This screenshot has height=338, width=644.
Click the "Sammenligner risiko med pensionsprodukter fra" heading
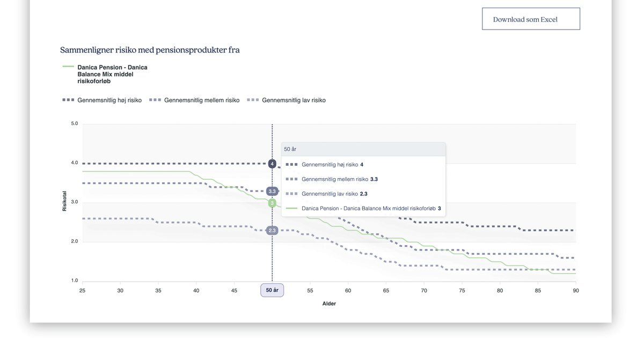click(150, 50)
